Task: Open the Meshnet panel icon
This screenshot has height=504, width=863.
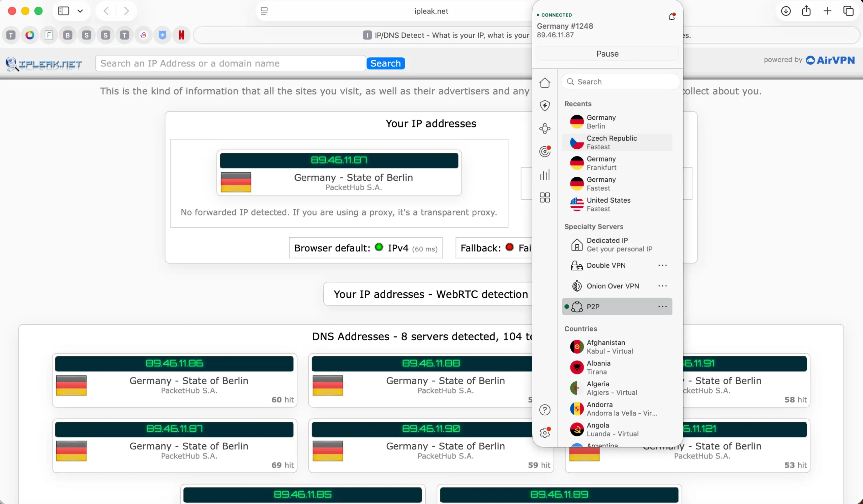Action: coord(545,128)
